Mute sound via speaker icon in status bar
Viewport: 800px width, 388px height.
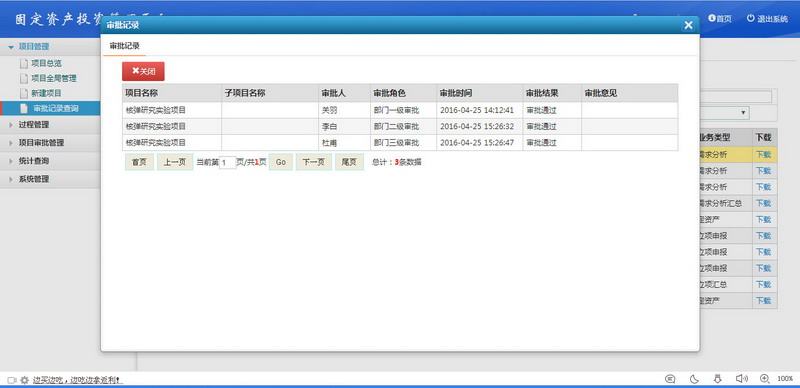click(x=741, y=379)
